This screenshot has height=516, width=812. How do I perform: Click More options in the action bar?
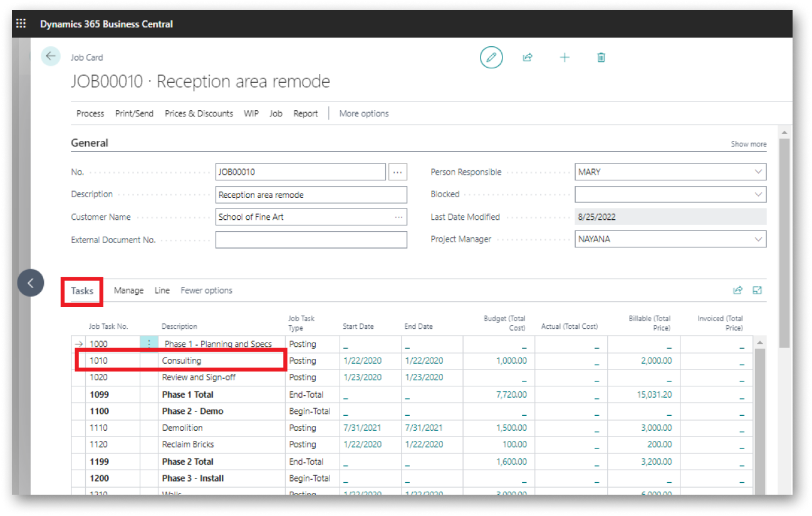click(364, 113)
